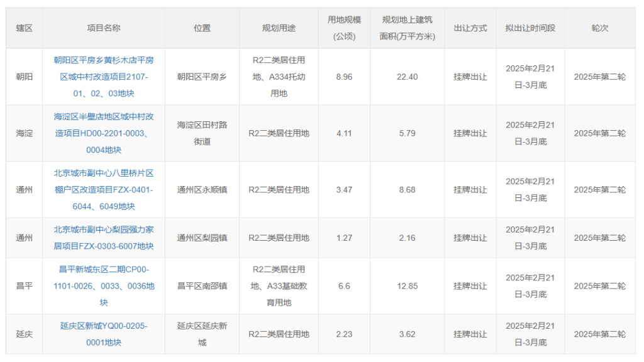The image size is (644, 362).
Task: Click the building area value 22.40
Action: tap(407, 77)
